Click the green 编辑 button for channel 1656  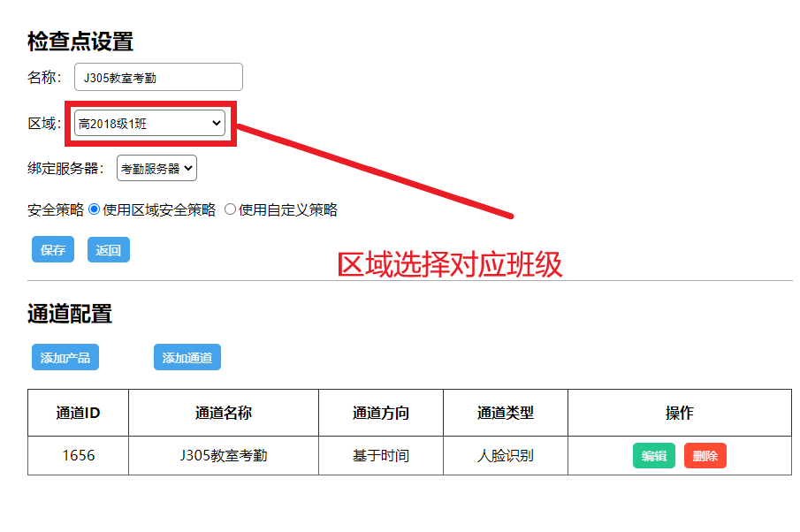(x=654, y=456)
